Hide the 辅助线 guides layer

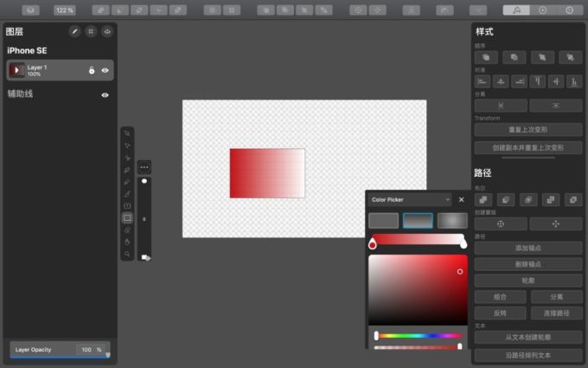click(105, 95)
